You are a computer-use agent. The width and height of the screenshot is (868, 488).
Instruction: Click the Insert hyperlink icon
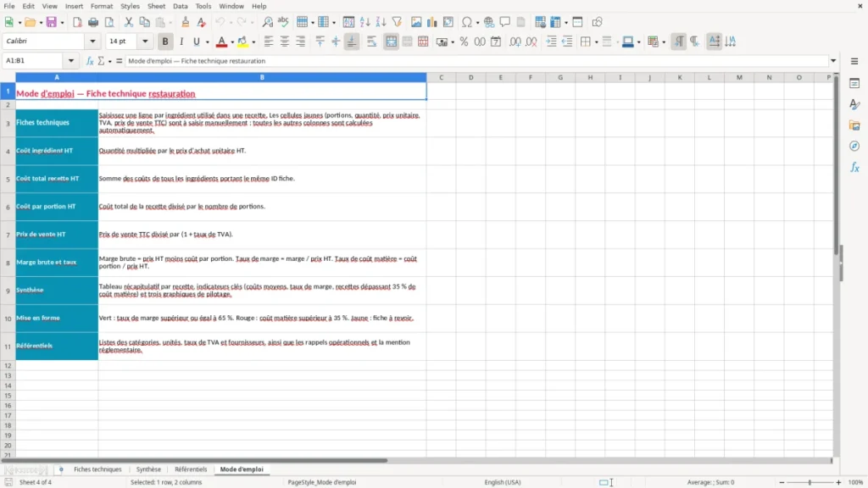[x=489, y=22]
